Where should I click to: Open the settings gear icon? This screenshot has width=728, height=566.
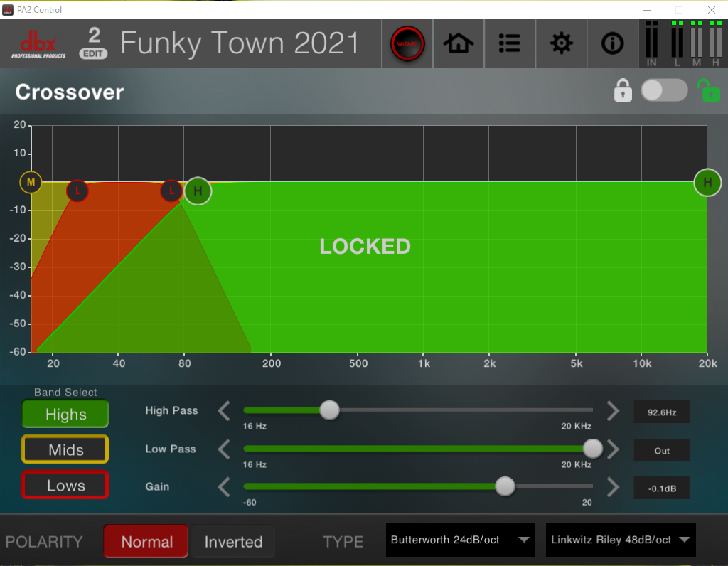pos(561,43)
